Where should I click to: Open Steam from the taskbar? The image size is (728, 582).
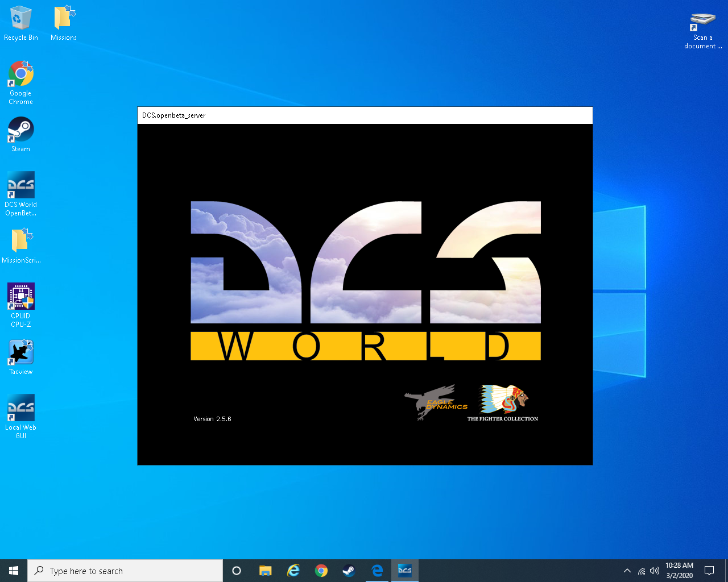click(349, 571)
